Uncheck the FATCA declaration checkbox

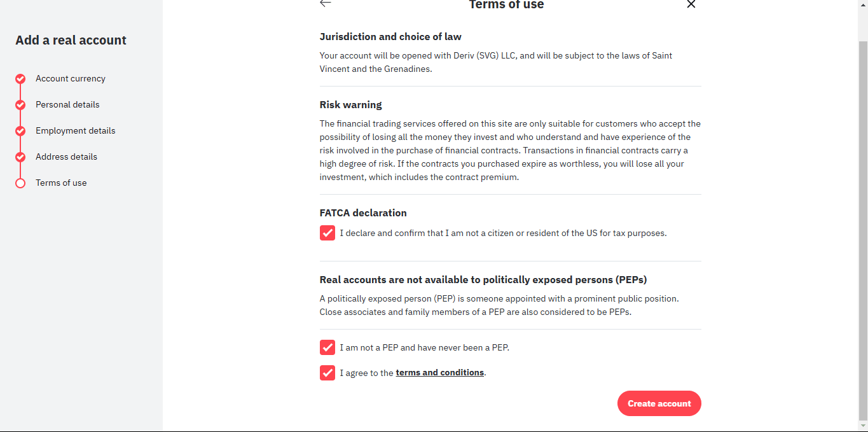pyautogui.click(x=327, y=233)
